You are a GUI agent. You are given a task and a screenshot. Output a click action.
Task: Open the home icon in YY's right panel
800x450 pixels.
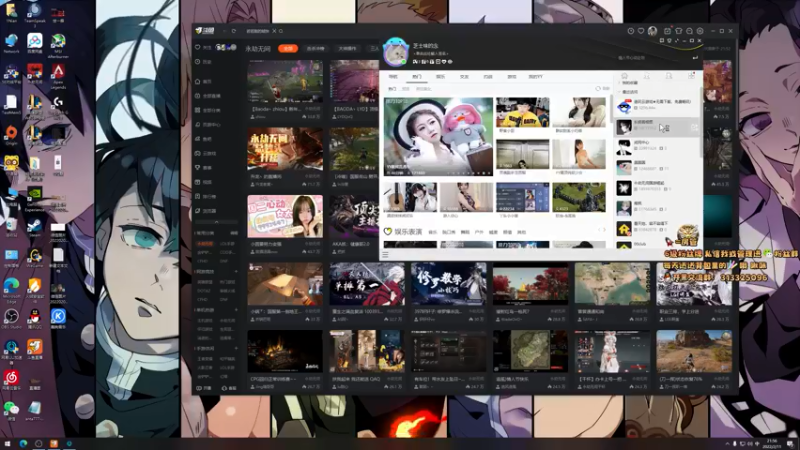coord(624,76)
